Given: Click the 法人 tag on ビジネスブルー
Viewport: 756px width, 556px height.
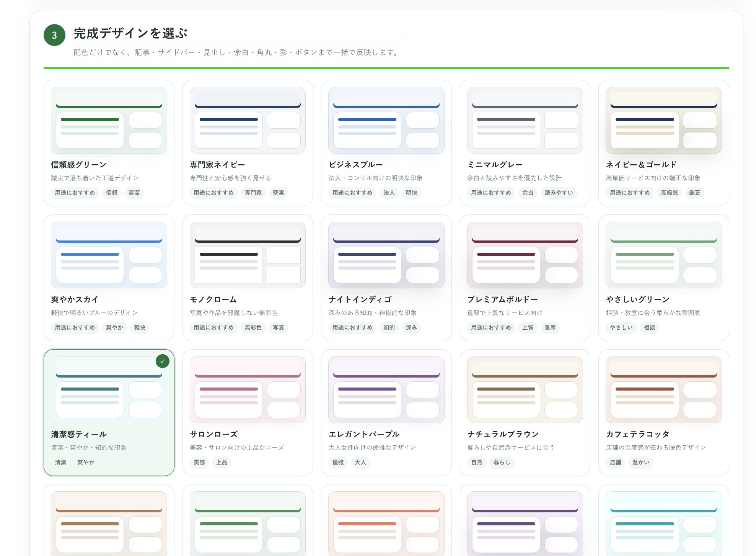Looking at the screenshot, I should pyautogui.click(x=389, y=193).
